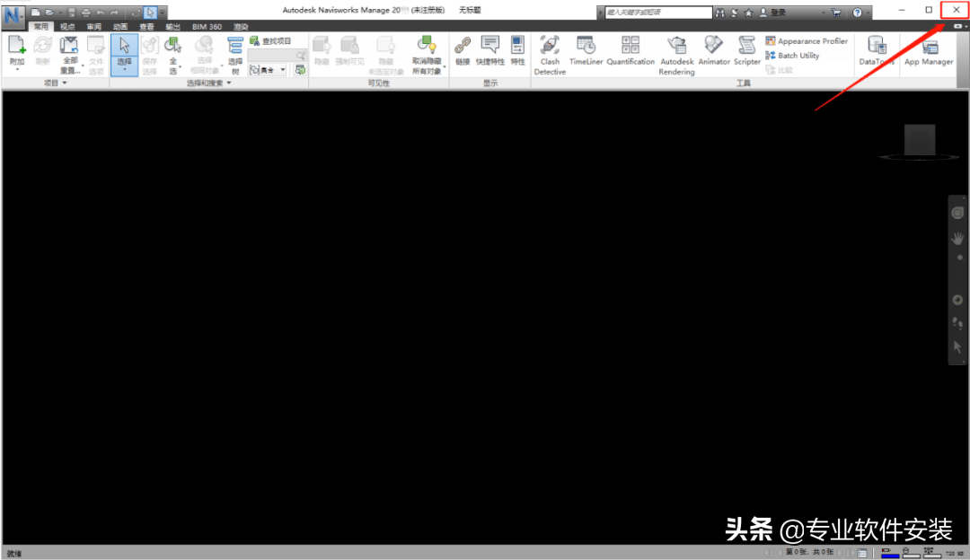Open the 选择树 (Selection Tree) panel
Image resolution: width=970 pixels, height=560 pixels.
coord(235,55)
